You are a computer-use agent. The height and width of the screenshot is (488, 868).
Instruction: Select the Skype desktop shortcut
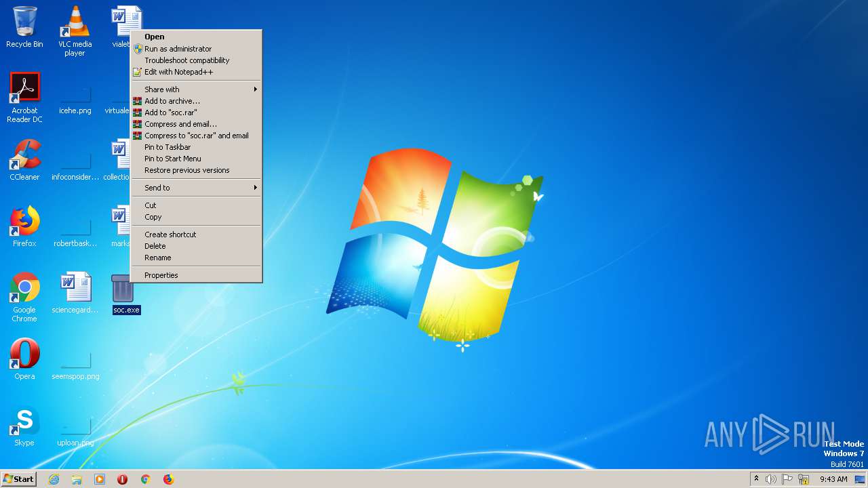click(x=24, y=426)
